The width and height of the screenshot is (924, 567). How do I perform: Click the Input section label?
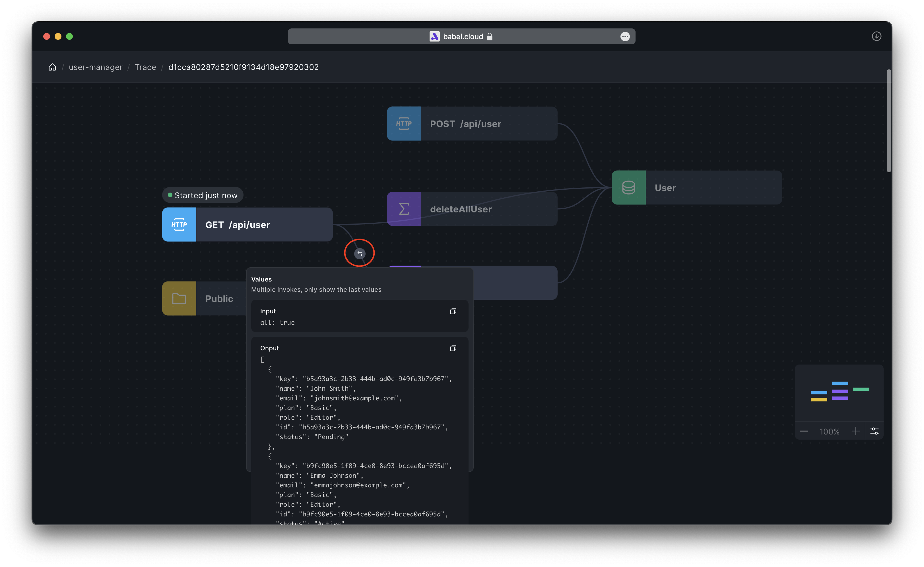(x=268, y=311)
